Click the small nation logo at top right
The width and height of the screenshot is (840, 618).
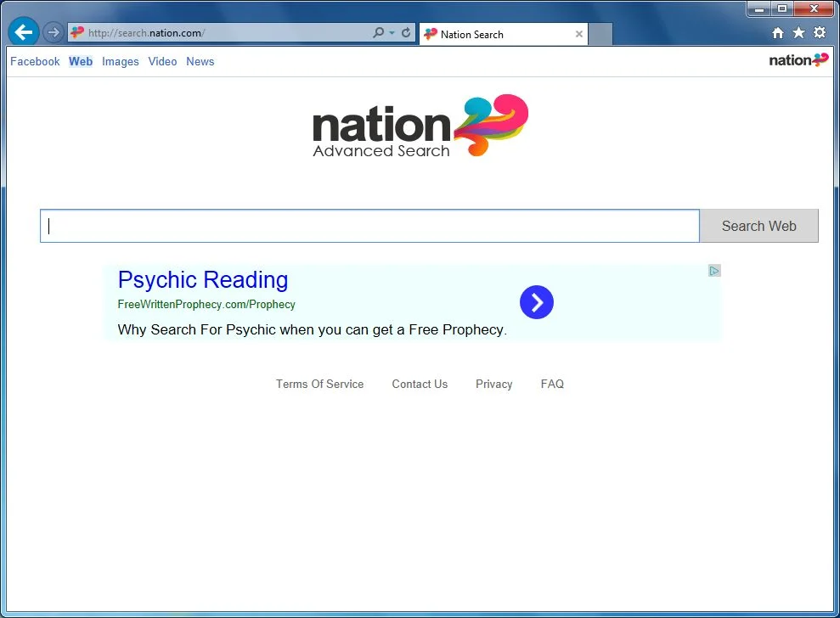tap(798, 60)
